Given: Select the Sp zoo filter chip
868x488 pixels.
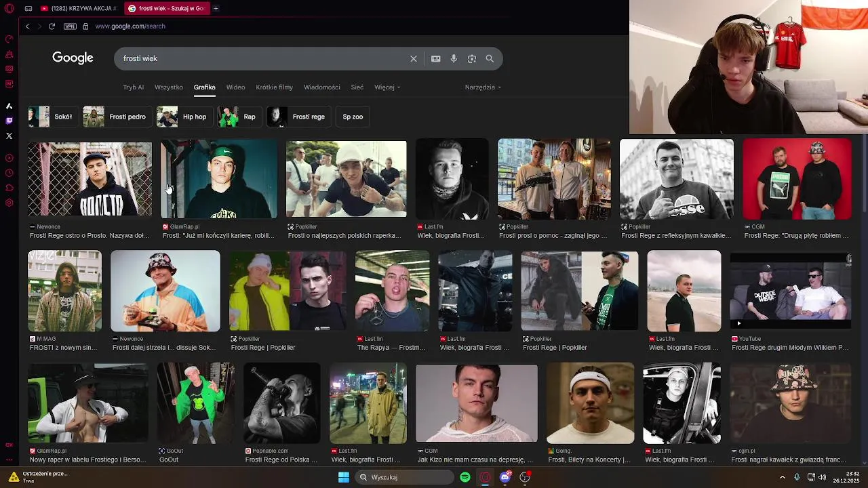Looking at the screenshot, I should pos(353,117).
